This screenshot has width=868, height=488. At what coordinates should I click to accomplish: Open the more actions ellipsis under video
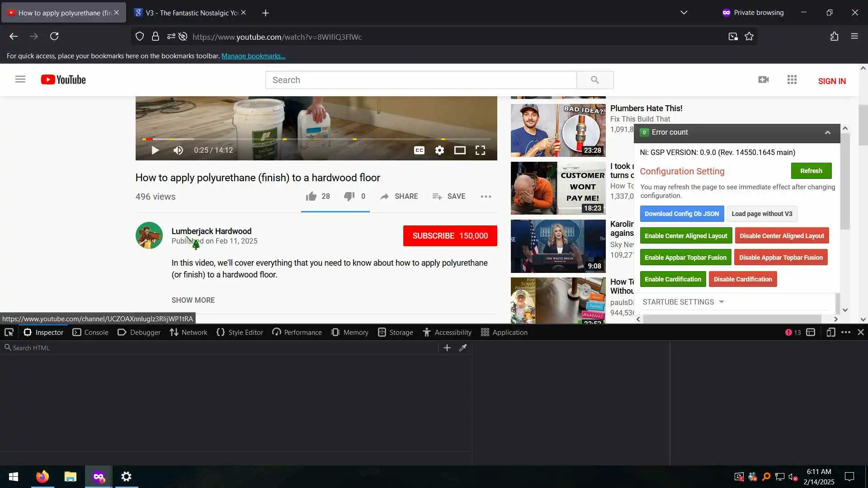(x=486, y=197)
